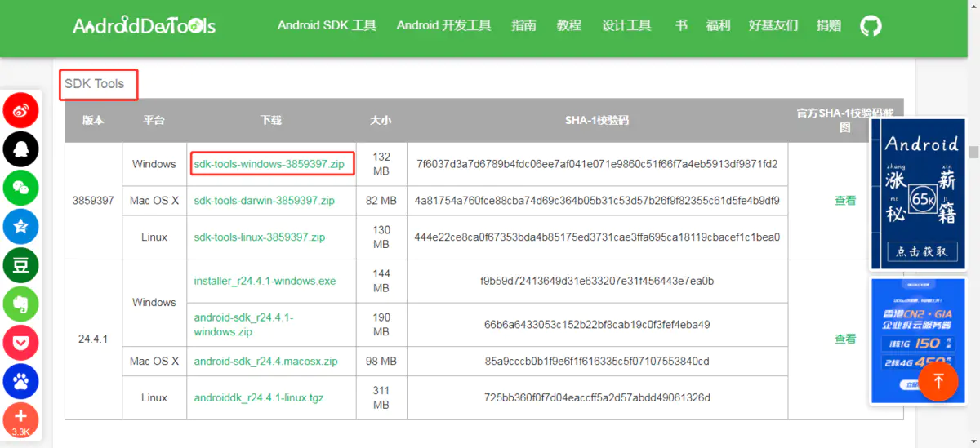Image resolution: width=980 pixels, height=448 pixels.
Task: Click 132 MB size cell
Action: pos(381,164)
